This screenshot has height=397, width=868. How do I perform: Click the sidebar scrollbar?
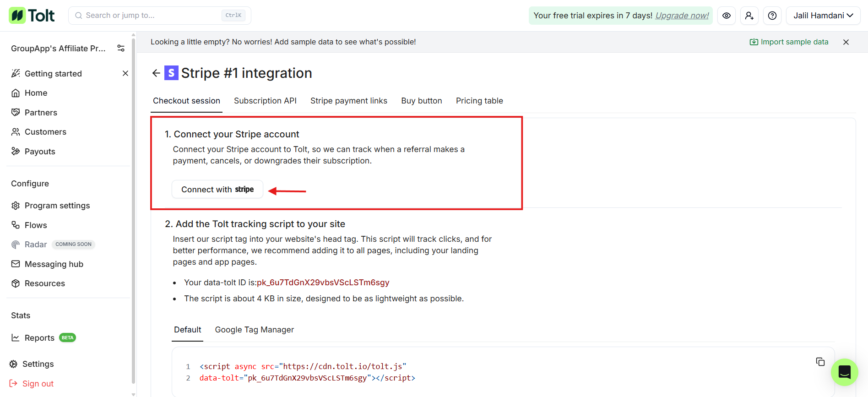(133, 211)
